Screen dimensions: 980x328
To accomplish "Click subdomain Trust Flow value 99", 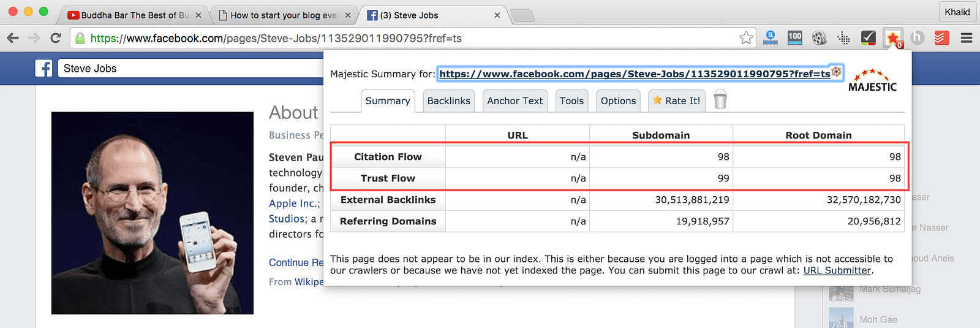I will tap(723, 178).
